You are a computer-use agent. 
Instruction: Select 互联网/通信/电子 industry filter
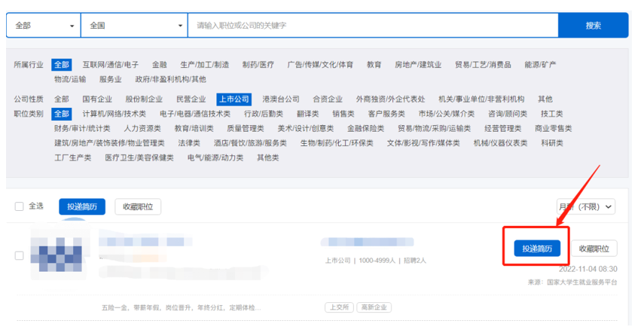(111, 65)
